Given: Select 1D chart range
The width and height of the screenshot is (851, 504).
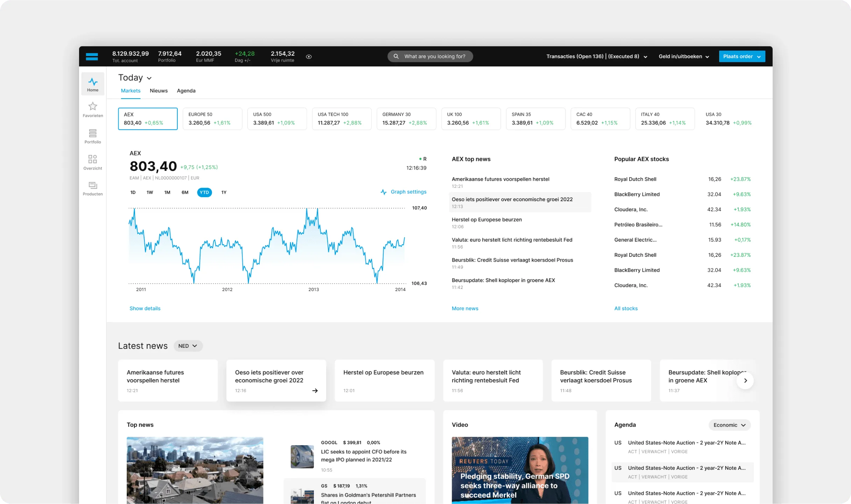Looking at the screenshot, I should [x=133, y=192].
